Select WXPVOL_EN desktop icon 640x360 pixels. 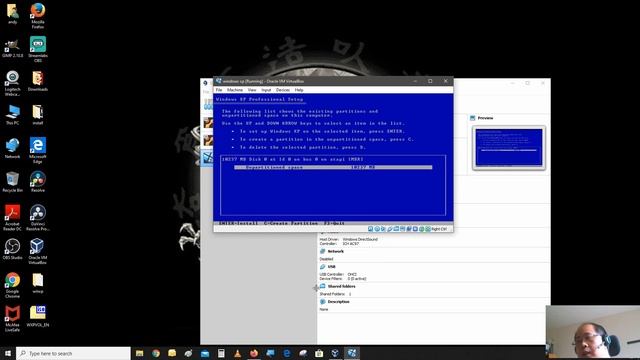pos(38,317)
